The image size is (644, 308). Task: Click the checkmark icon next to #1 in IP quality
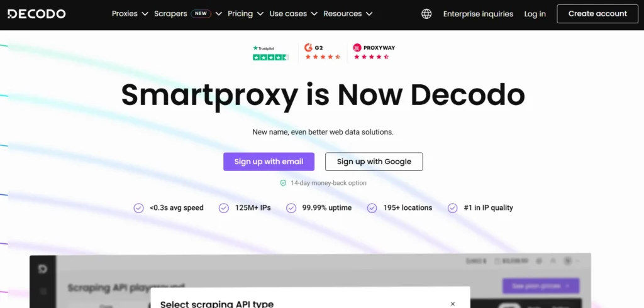click(453, 208)
